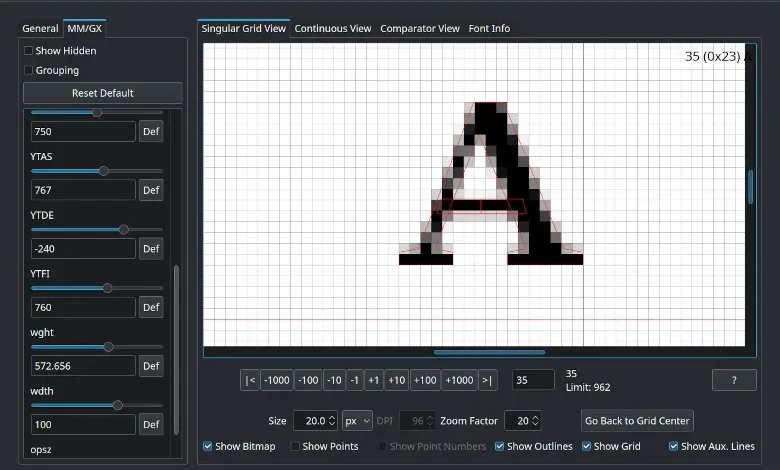
Task: Click the glyph view horizontal scrollbar
Action: [x=489, y=352]
